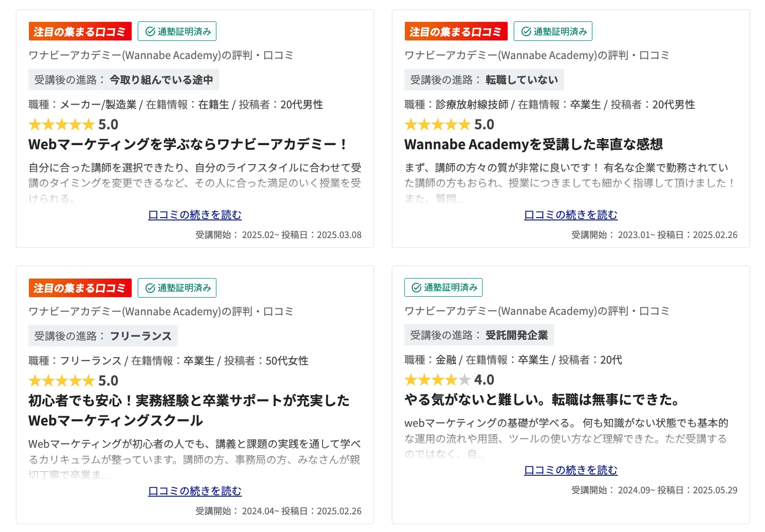Click the 転職していない career tag

[484, 80]
